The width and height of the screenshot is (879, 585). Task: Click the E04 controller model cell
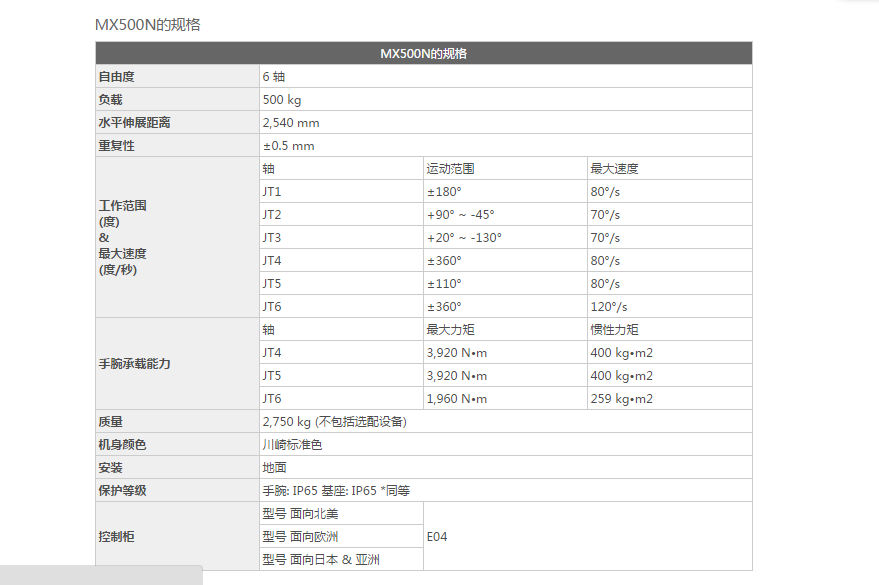point(437,537)
